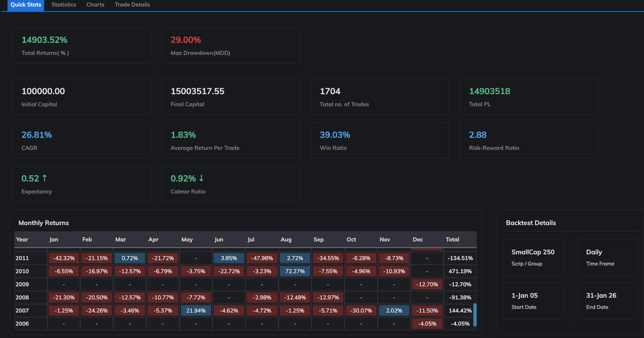Select the Risk-Reward Ratio 2.88 card
644x338 pixels.
[528, 140]
